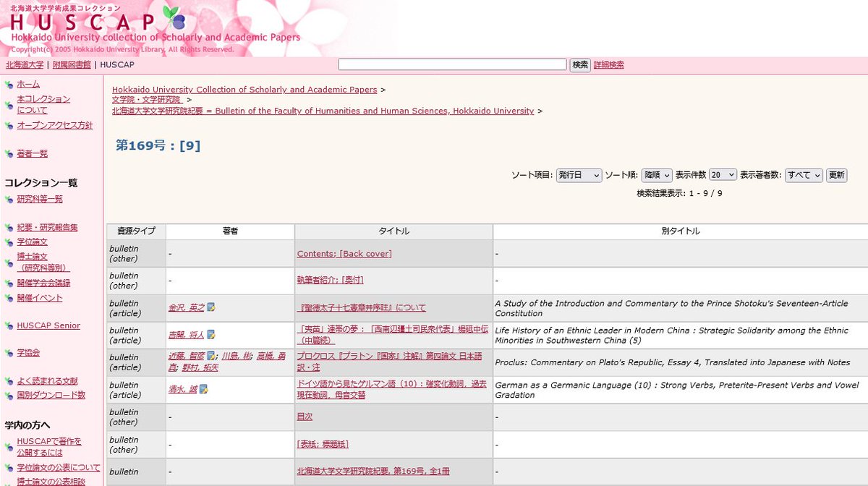Click the bullet icon beside 学協会

[x=9, y=354]
